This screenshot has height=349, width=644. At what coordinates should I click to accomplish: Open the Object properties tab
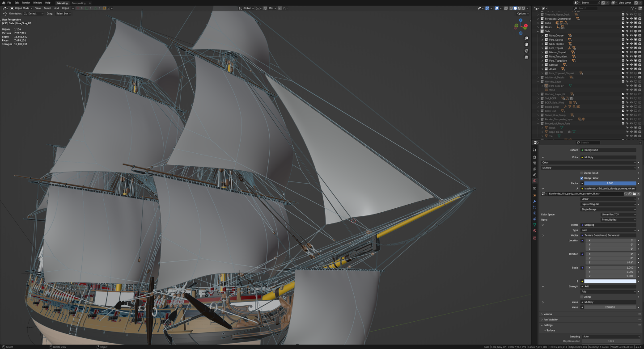[534, 195]
